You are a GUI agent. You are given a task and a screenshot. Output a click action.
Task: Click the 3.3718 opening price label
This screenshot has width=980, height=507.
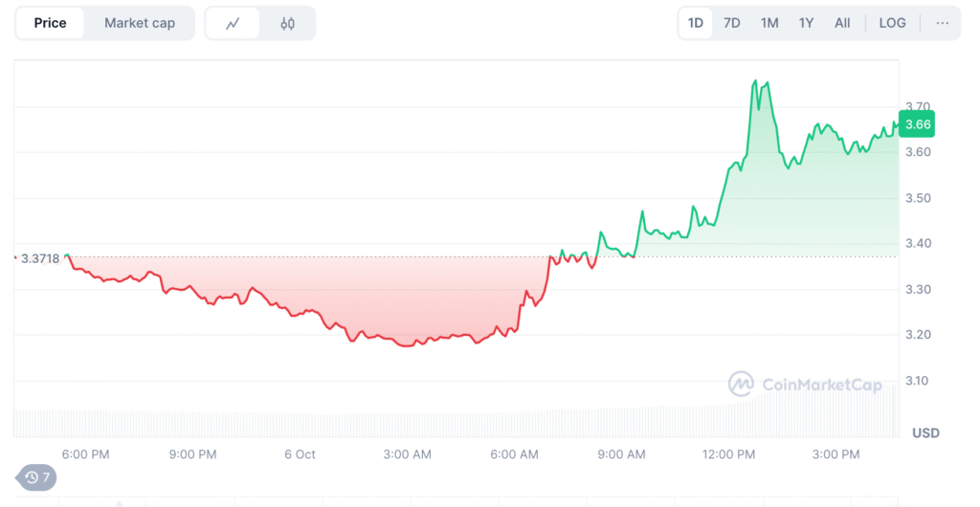pos(40,258)
